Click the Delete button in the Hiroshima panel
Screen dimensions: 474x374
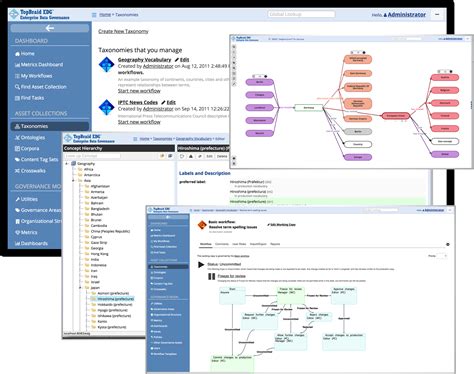(222, 156)
